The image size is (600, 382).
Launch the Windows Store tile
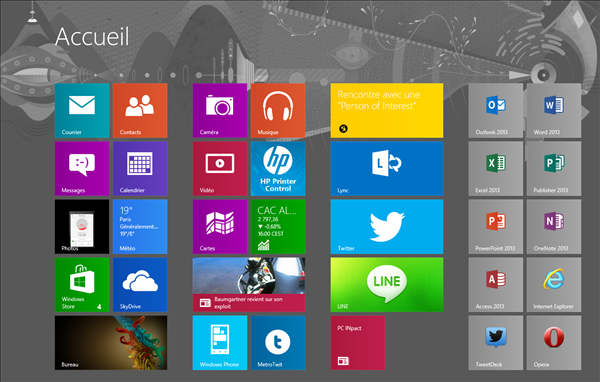[82, 285]
